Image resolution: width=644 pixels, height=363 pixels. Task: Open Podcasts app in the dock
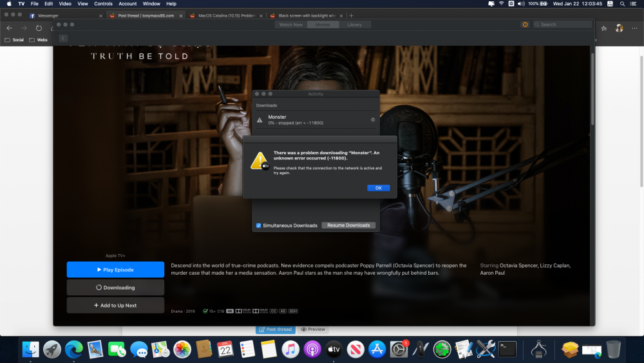click(312, 349)
